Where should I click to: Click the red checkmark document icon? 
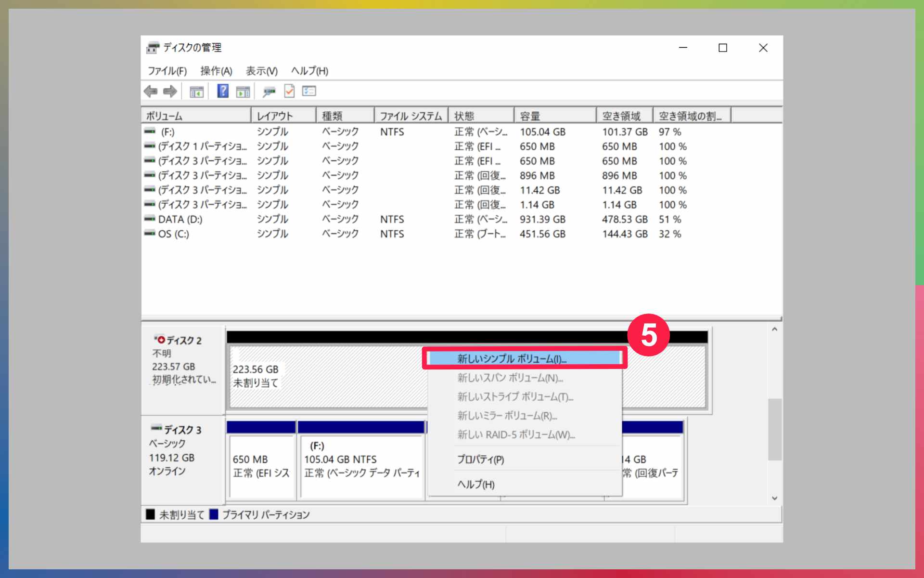click(x=289, y=91)
